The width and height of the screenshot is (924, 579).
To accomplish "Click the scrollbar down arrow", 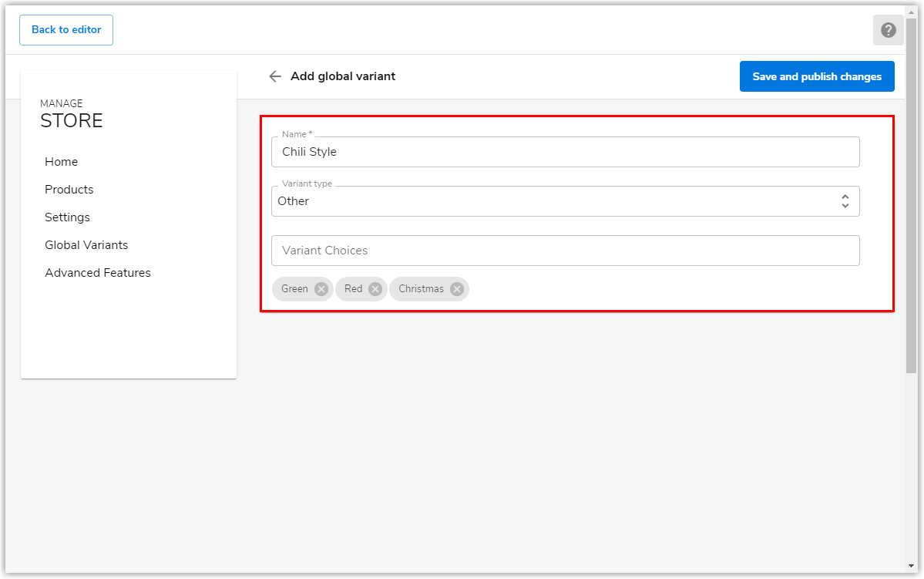I will [x=911, y=566].
